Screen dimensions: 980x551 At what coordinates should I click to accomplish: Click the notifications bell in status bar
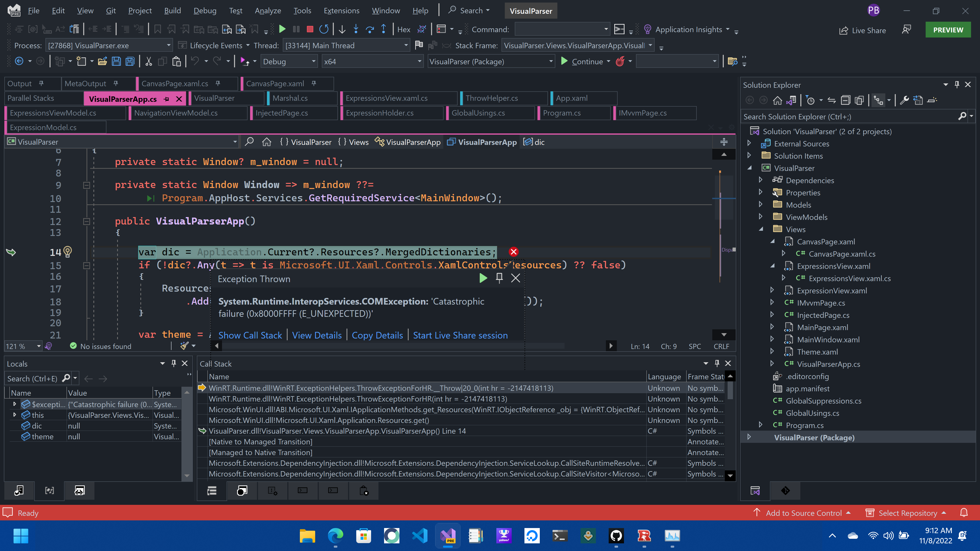click(964, 512)
